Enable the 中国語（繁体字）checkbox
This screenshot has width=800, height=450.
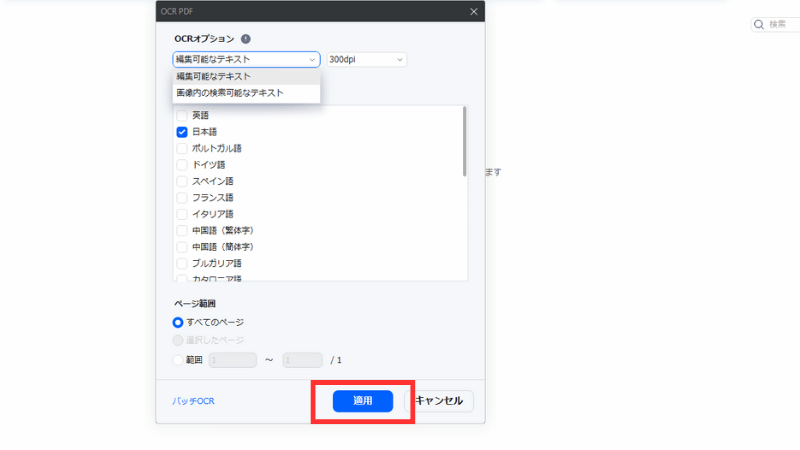coord(182,231)
